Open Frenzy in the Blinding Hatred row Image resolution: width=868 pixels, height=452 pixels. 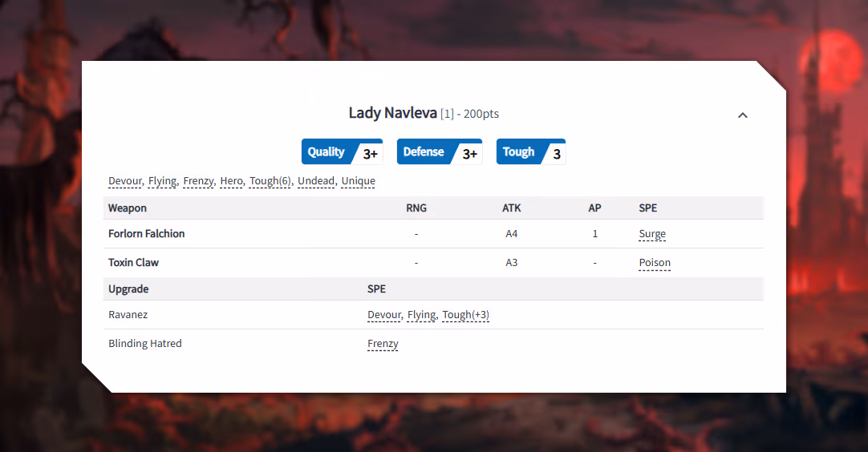point(383,344)
